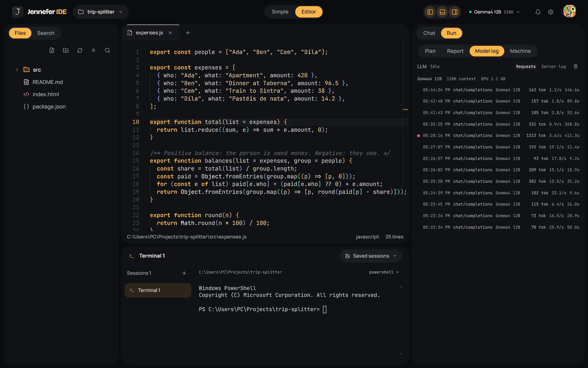Click the terminal scroll down arrow
Screen dimensions: 588x368
(401, 354)
